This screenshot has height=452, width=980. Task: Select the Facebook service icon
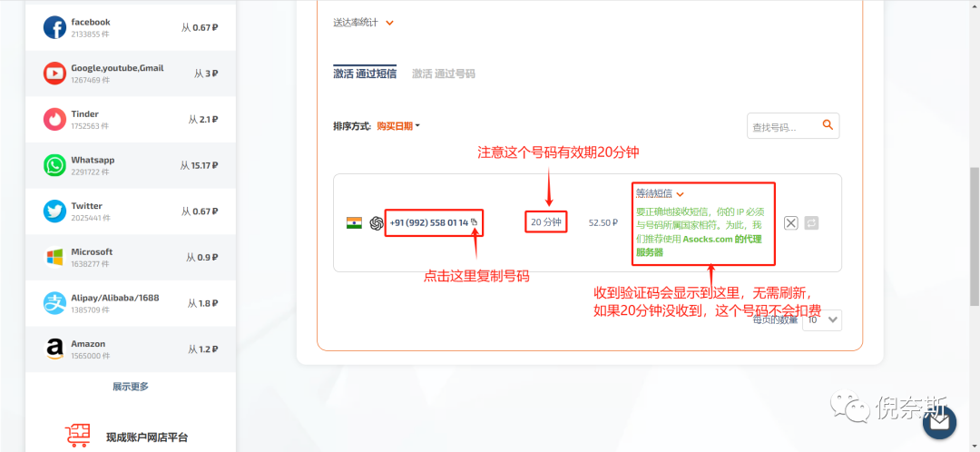point(55,27)
